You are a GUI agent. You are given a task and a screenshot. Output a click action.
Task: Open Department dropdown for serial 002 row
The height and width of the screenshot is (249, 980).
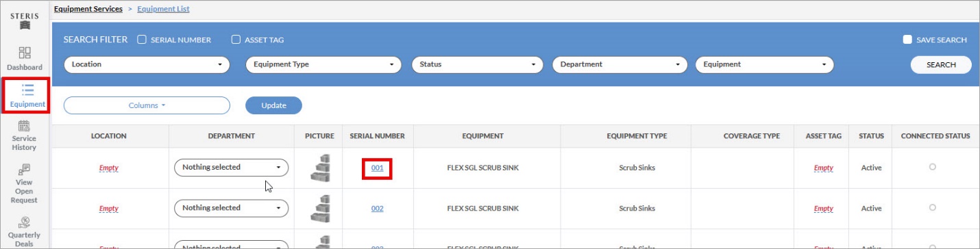point(231,208)
